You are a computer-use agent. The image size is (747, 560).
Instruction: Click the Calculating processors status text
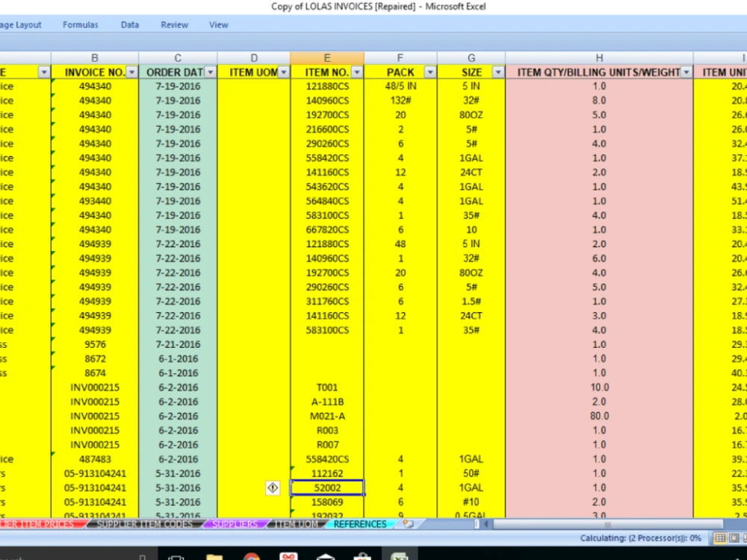point(640,538)
